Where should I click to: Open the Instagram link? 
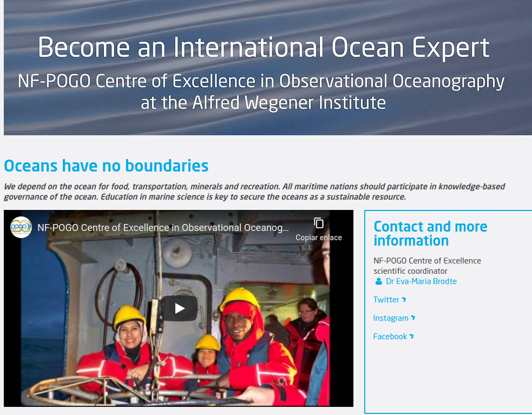click(391, 318)
